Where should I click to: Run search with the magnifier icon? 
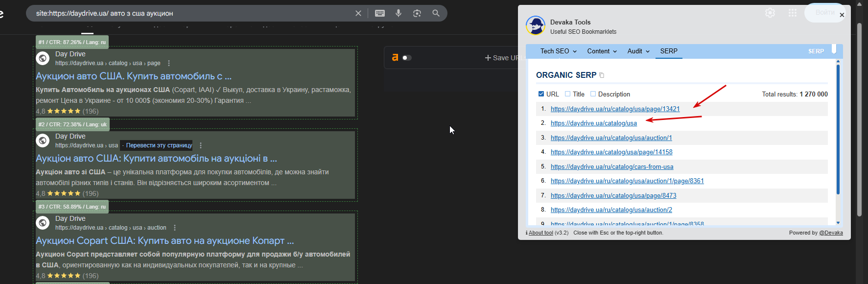point(436,13)
